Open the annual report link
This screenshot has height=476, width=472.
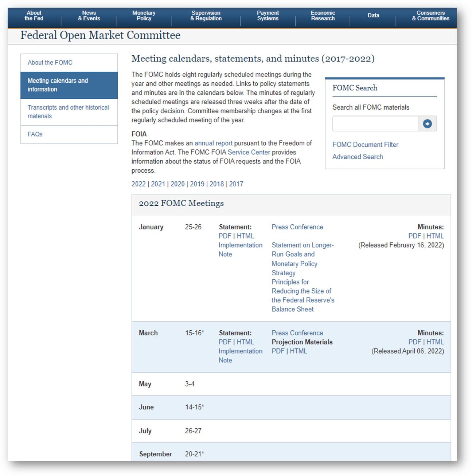pyautogui.click(x=213, y=143)
